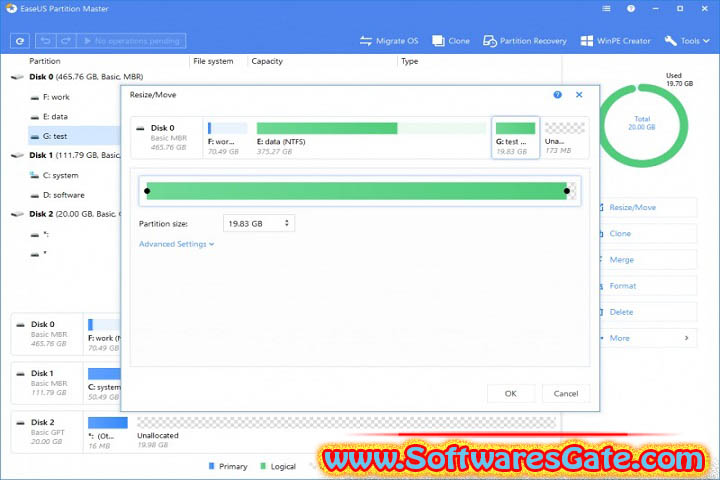Click the refresh icon in toolbar
The image size is (720, 480).
coord(20,41)
